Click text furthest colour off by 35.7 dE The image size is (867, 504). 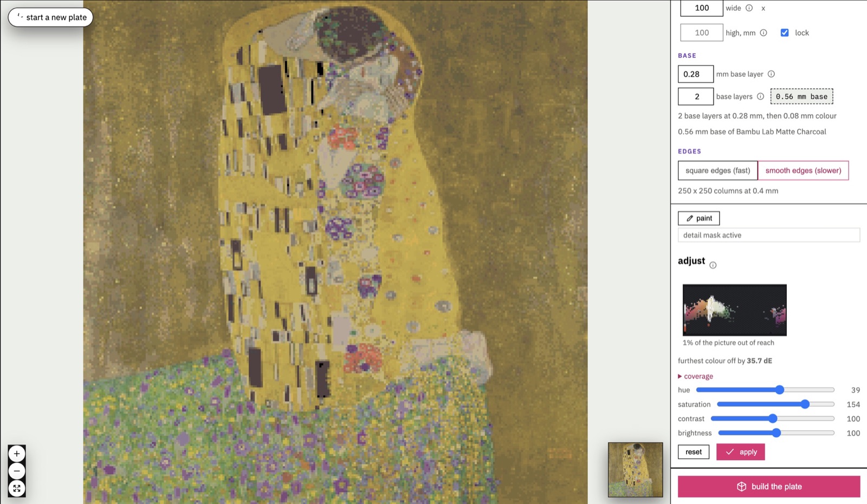(725, 361)
